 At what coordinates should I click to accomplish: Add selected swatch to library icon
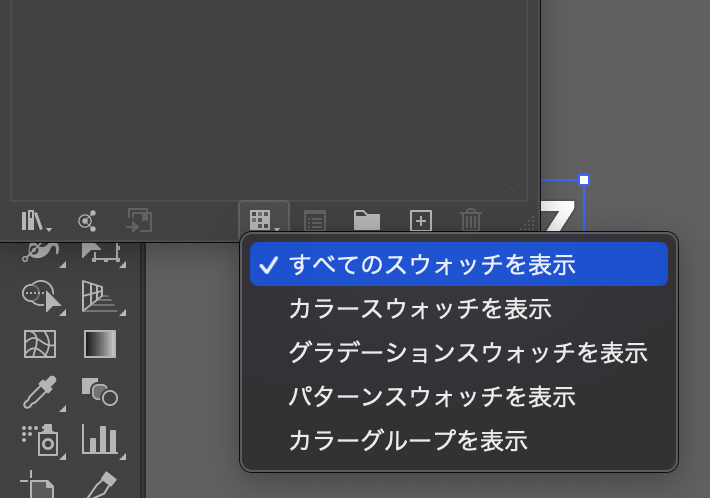click(139, 220)
